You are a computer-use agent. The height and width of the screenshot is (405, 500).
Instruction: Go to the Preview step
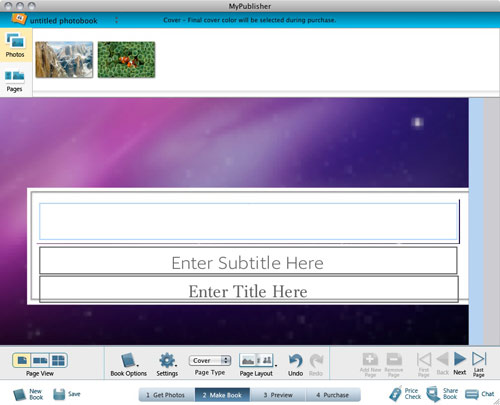278,395
